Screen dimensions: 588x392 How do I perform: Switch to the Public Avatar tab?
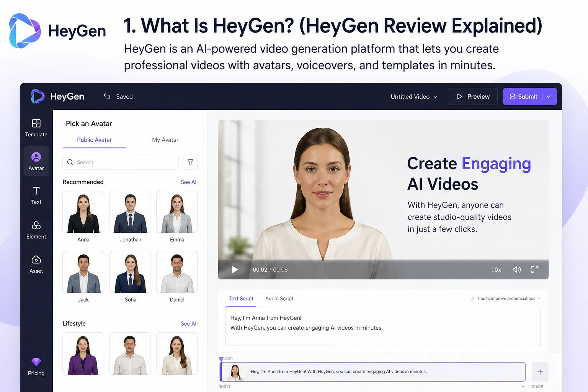click(94, 140)
